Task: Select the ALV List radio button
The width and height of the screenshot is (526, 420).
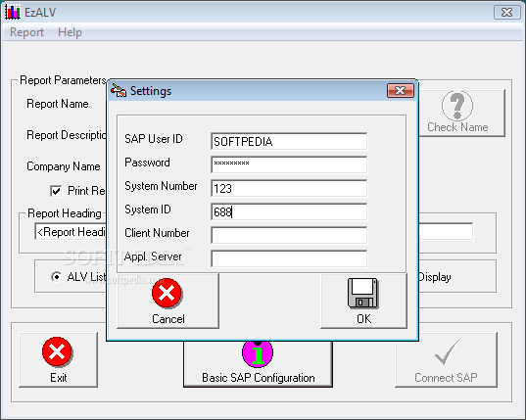Action: pyautogui.click(x=57, y=277)
